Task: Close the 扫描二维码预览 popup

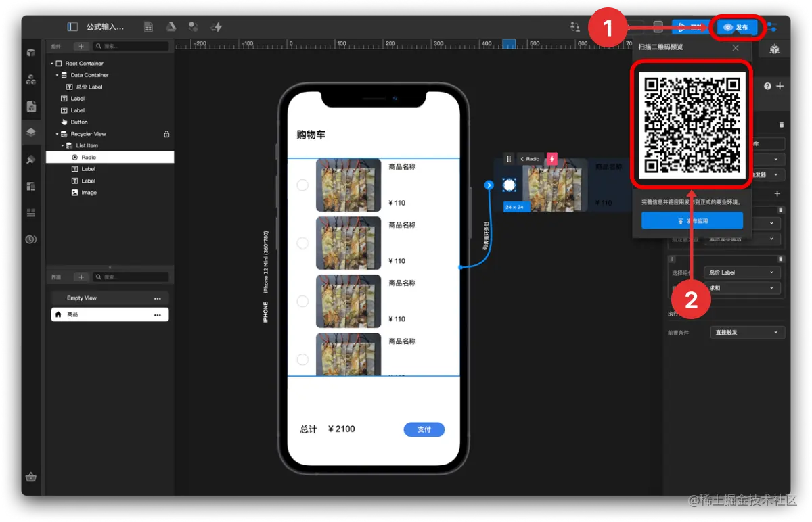Action: (x=736, y=48)
